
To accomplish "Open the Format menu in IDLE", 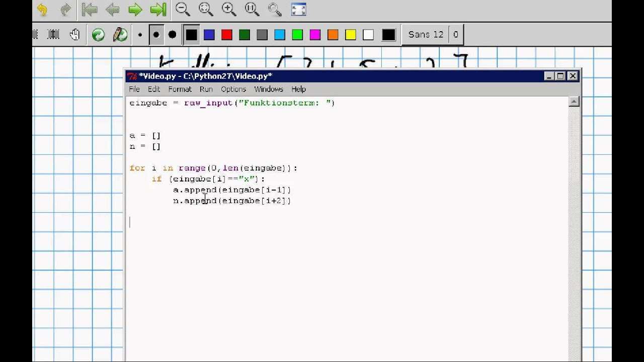I will pyautogui.click(x=180, y=89).
